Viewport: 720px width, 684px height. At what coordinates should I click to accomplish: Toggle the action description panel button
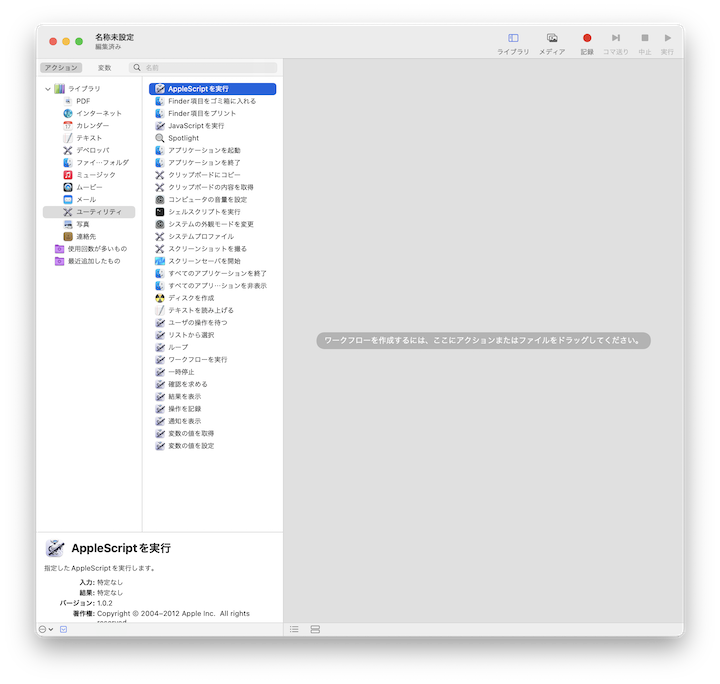pos(63,629)
